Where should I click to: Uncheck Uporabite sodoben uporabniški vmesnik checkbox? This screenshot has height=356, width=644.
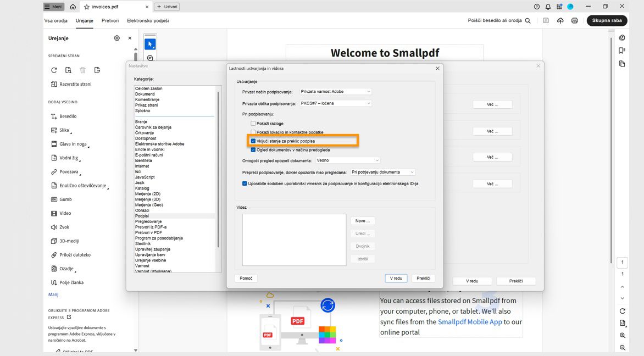(x=245, y=183)
